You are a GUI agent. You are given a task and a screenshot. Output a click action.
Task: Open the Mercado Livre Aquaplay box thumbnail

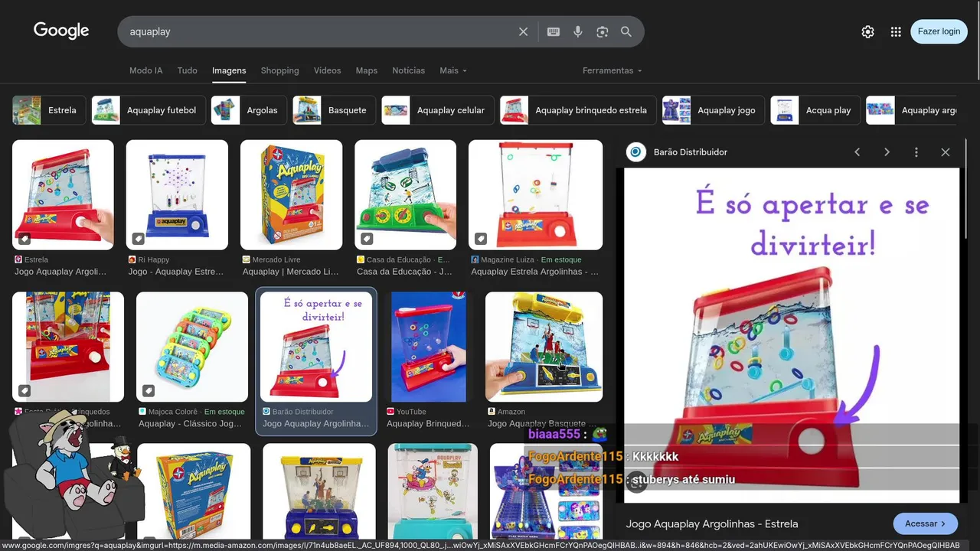tap(291, 194)
